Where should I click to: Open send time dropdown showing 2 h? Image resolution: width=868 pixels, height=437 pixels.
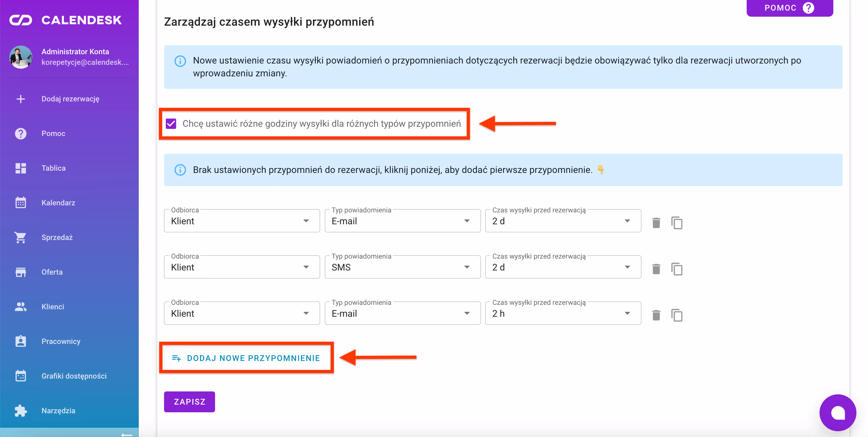click(x=563, y=313)
